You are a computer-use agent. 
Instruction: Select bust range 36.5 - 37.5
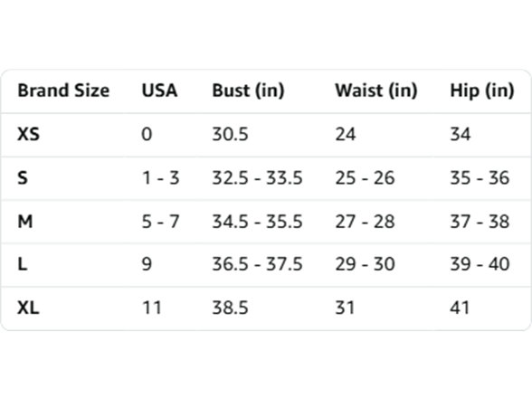(257, 264)
